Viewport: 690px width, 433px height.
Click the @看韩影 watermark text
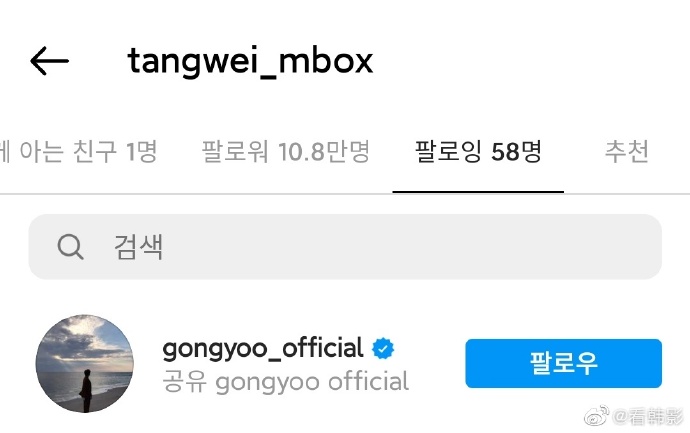pos(648,416)
